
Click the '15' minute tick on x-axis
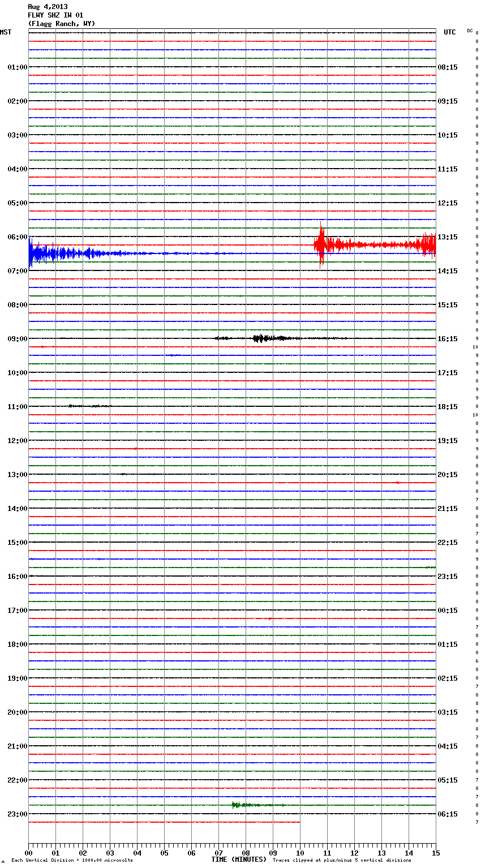coord(435,853)
